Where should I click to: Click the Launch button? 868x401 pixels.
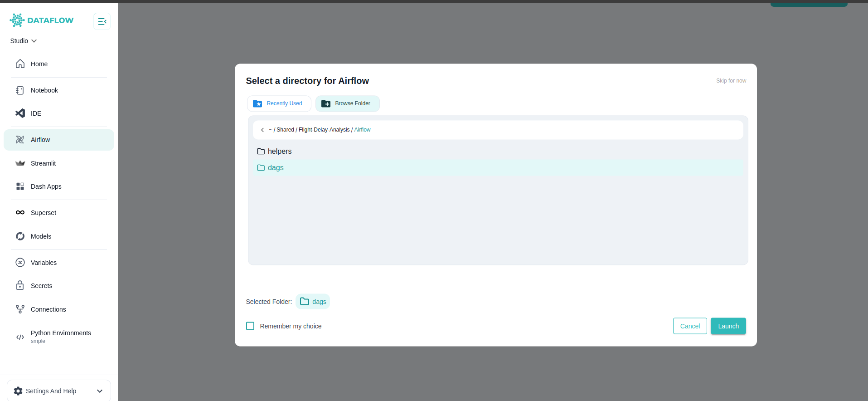tap(728, 326)
